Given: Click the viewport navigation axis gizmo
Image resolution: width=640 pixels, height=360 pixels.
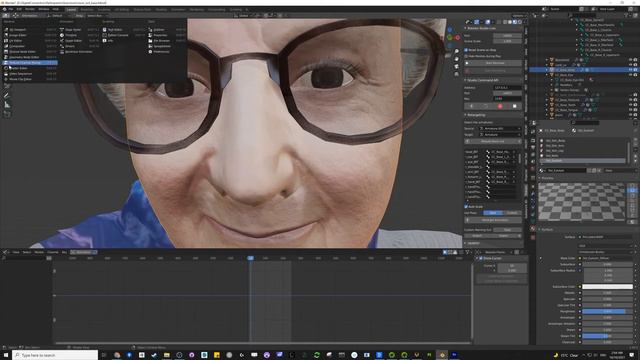Looking at the screenshot, I should (453, 37).
